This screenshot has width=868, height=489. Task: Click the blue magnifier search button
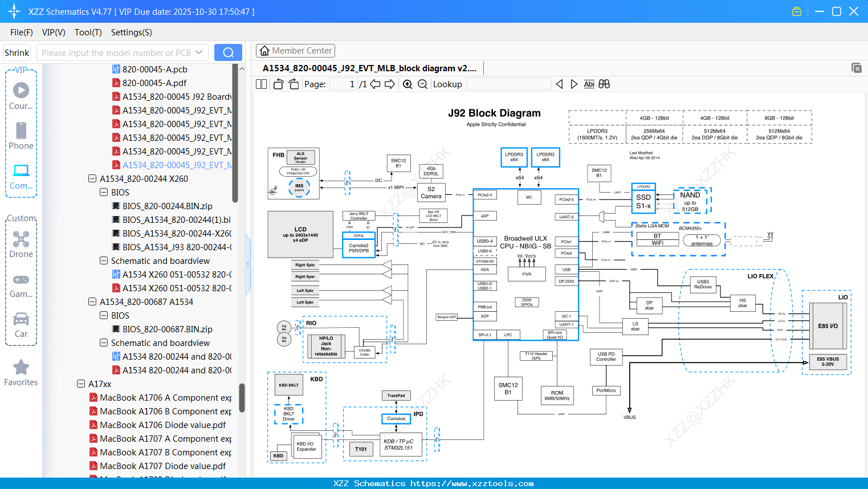(x=228, y=52)
